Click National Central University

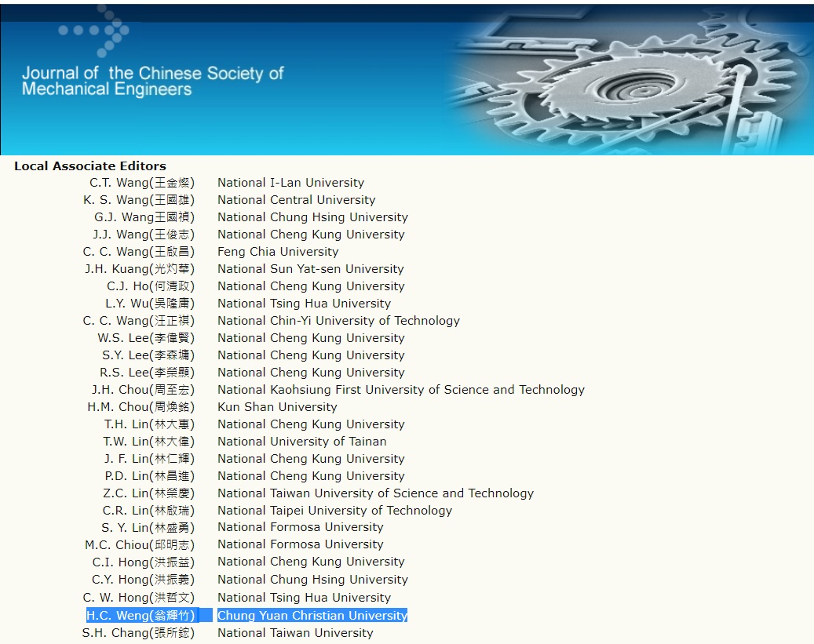tap(297, 200)
